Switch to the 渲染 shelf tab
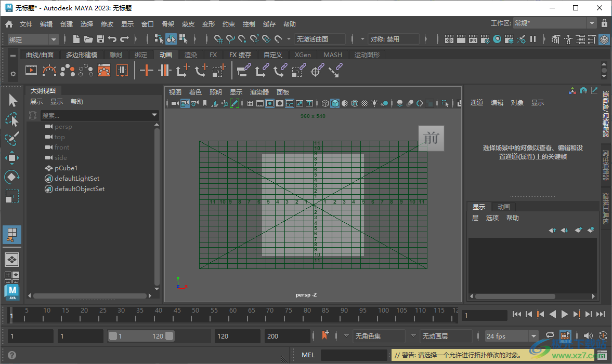This screenshot has width=612, height=364. pos(191,55)
